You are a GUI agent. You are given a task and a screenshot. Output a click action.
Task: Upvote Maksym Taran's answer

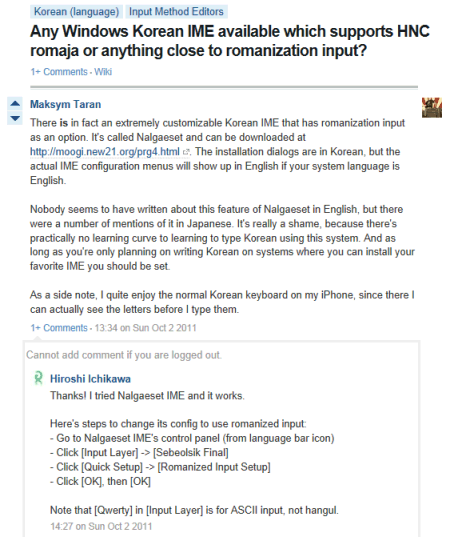[15, 103]
